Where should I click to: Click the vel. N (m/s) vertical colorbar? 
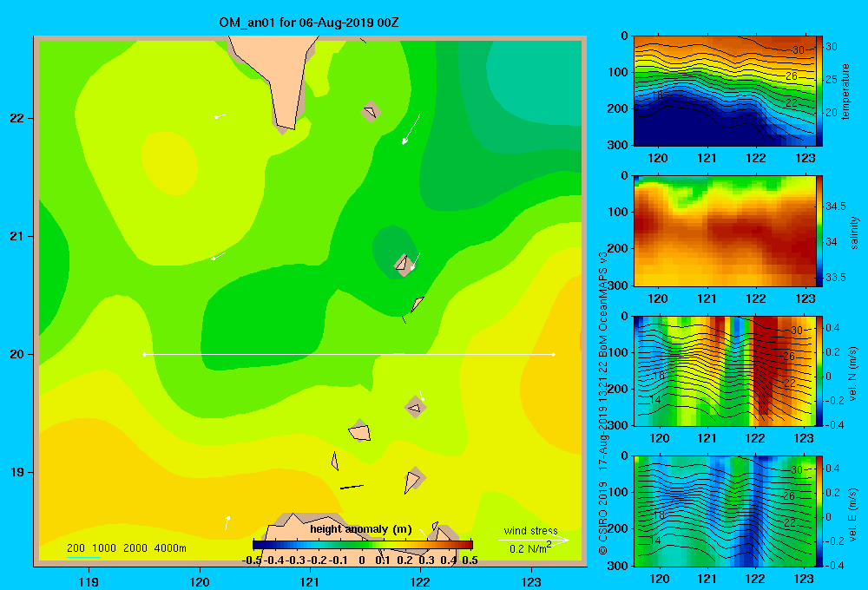(x=819, y=370)
